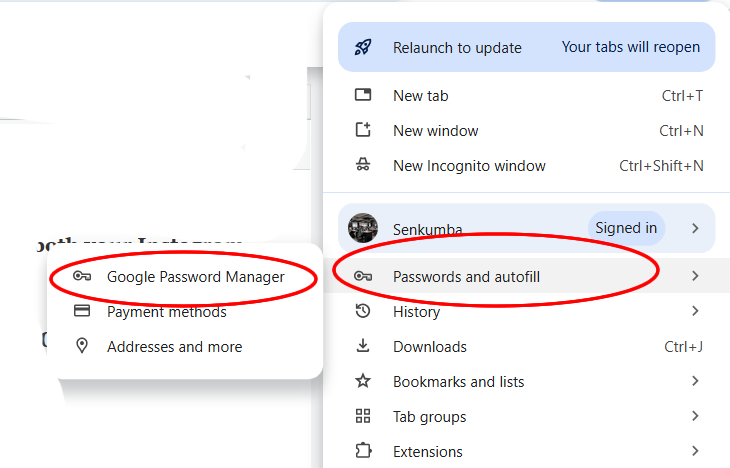Click the payment card icon
Image resolution: width=730 pixels, height=468 pixels.
pos(83,312)
